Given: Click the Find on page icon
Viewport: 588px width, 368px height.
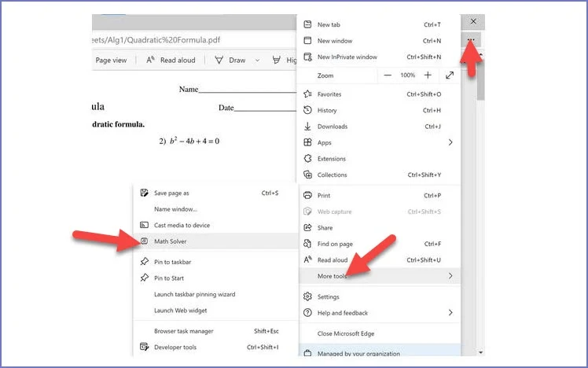Looking at the screenshot, I should [x=307, y=244].
